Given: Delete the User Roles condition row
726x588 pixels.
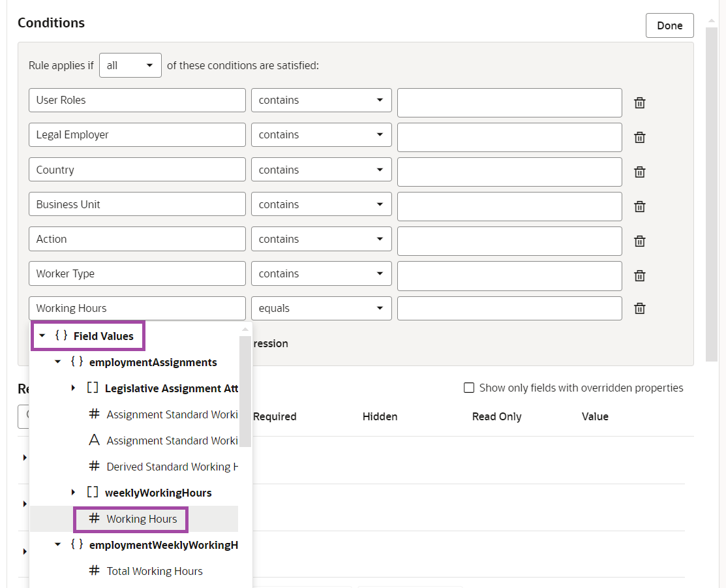Looking at the screenshot, I should pos(640,103).
